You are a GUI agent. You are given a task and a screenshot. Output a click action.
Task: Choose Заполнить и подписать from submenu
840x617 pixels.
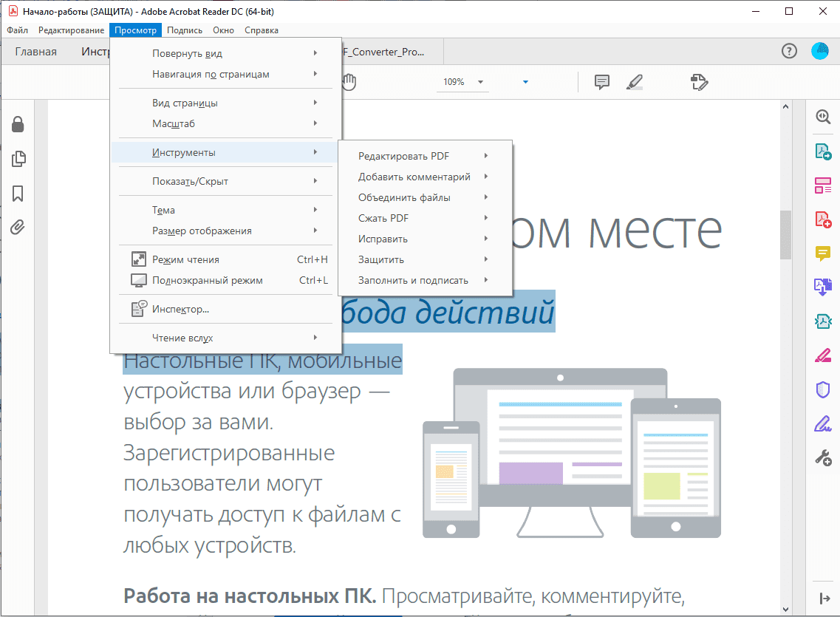[x=426, y=280]
